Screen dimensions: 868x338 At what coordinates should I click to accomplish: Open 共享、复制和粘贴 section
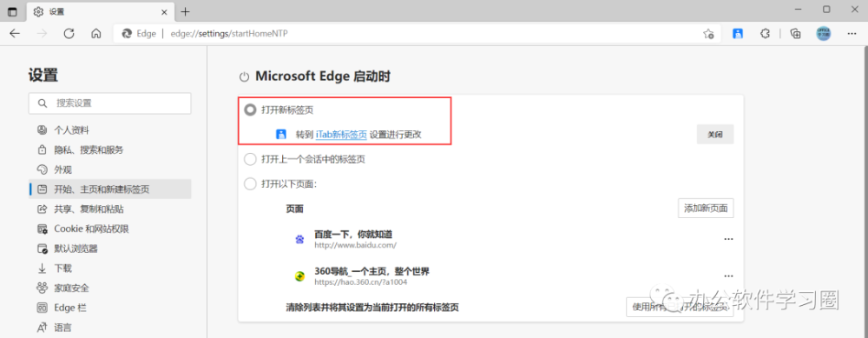[x=110, y=209]
